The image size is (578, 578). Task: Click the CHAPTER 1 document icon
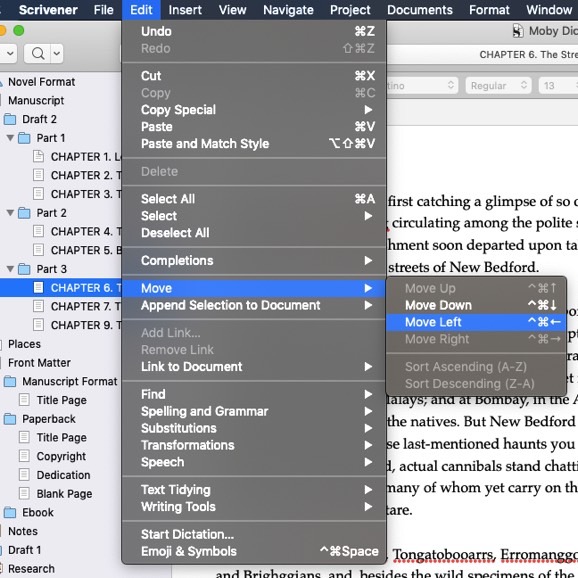tap(38, 157)
